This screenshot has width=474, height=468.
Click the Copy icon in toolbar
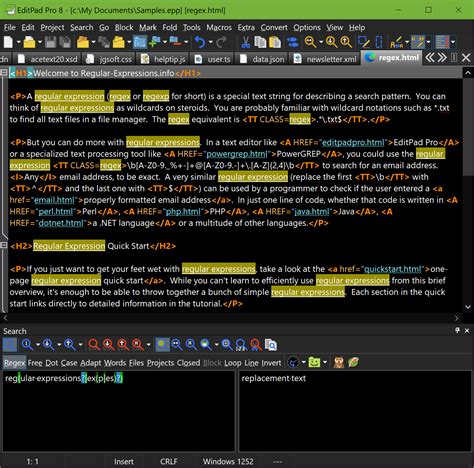click(x=260, y=42)
